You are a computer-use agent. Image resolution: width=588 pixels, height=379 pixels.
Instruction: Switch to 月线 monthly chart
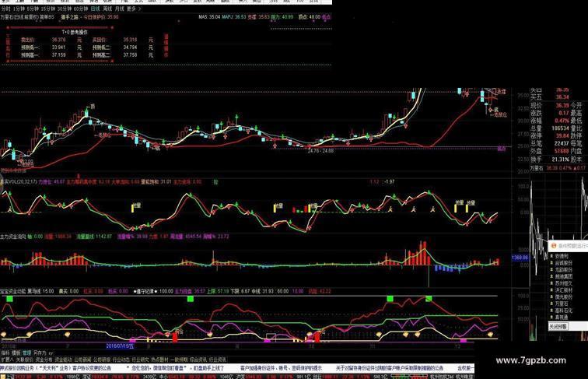click(119, 9)
